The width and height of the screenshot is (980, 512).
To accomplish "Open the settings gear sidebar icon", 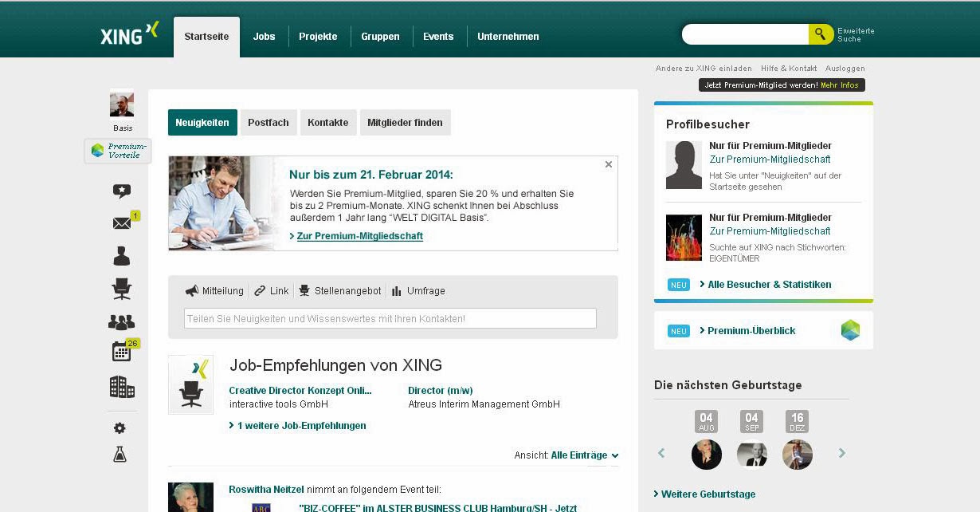I will pyautogui.click(x=120, y=428).
